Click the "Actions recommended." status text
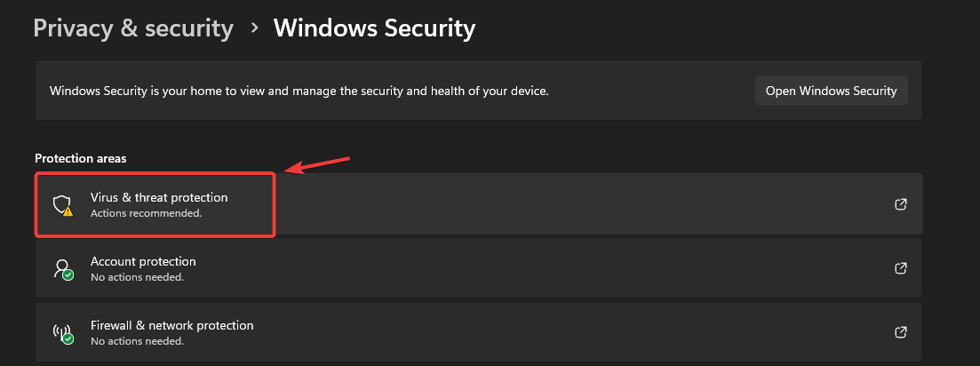The image size is (980, 366). (x=146, y=213)
